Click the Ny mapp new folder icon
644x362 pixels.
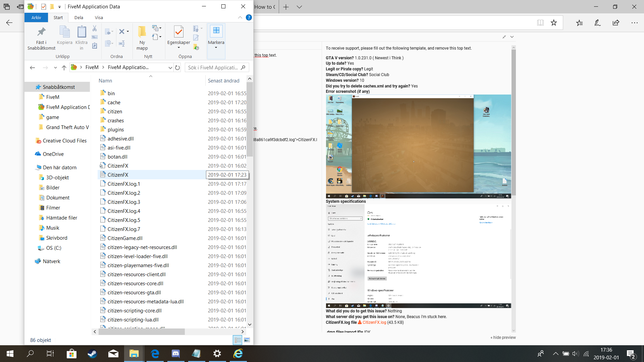(142, 38)
